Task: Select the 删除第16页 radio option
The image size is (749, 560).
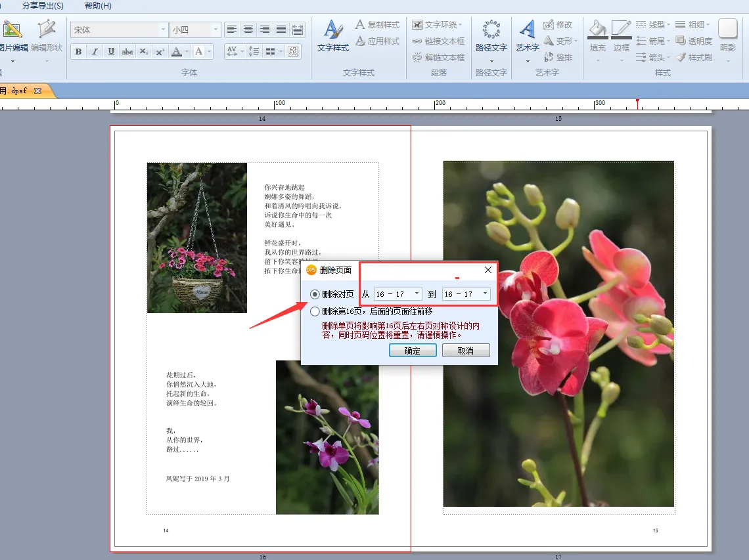Action: (315, 312)
